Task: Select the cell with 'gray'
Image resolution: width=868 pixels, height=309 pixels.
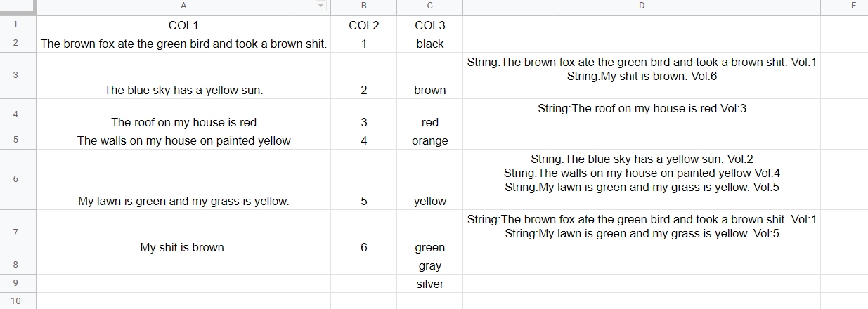Action: [x=429, y=265]
